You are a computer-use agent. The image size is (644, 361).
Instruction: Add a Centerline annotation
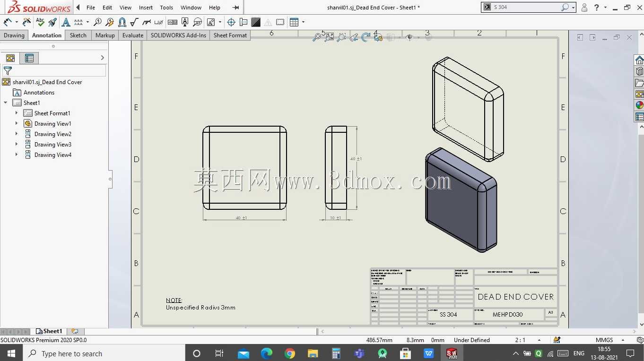click(244, 22)
